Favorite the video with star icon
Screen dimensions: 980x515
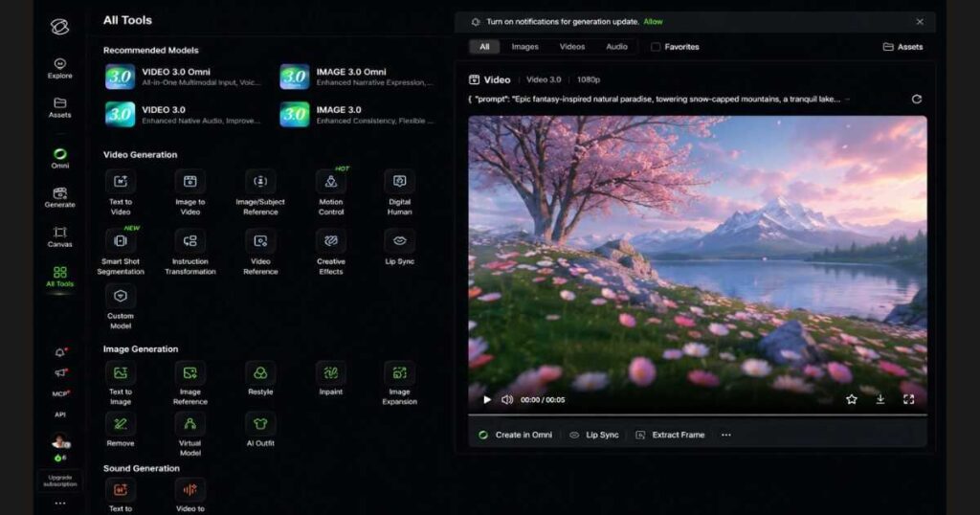pos(851,399)
